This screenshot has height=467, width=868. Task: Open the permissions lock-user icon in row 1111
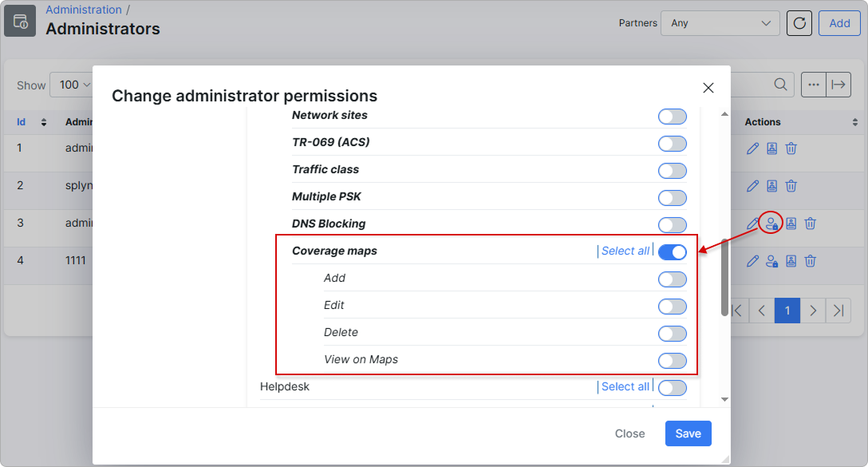click(771, 262)
